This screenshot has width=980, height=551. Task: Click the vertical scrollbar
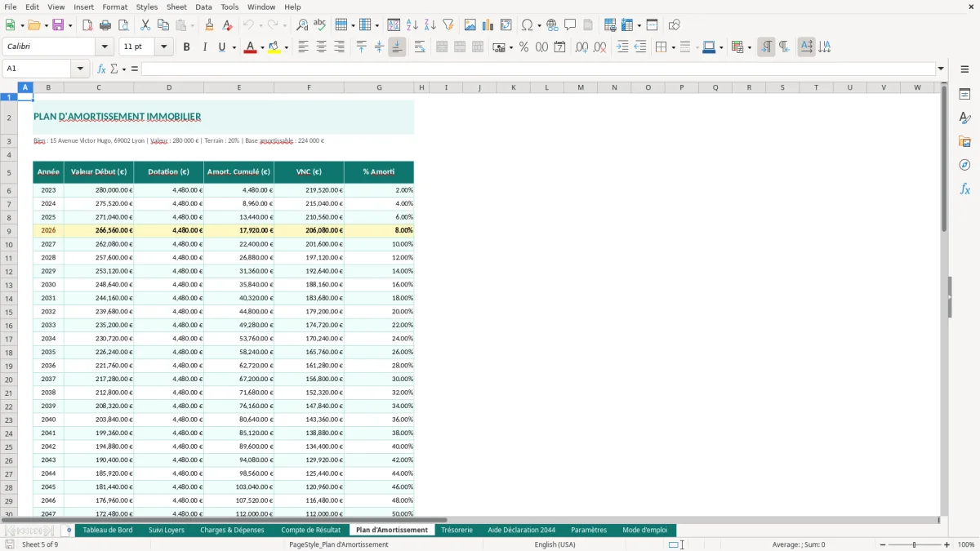click(944, 159)
